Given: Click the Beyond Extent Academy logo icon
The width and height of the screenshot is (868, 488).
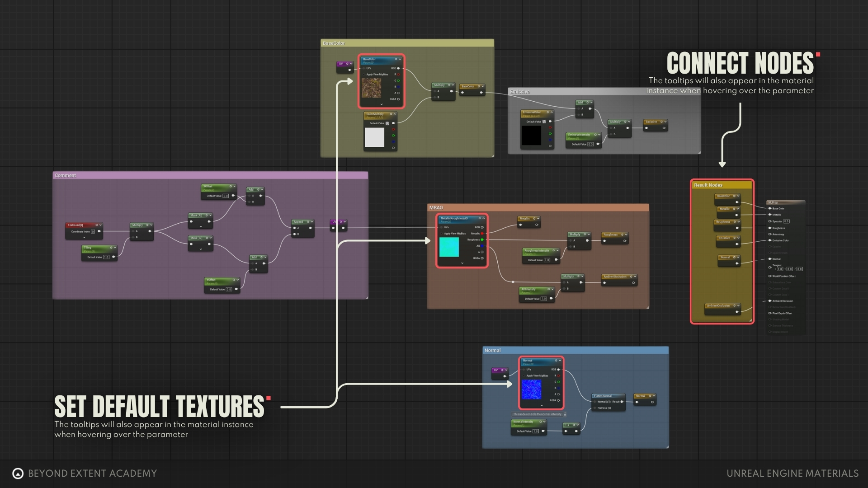Looking at the screenshot, I should (x=18, y=474).
